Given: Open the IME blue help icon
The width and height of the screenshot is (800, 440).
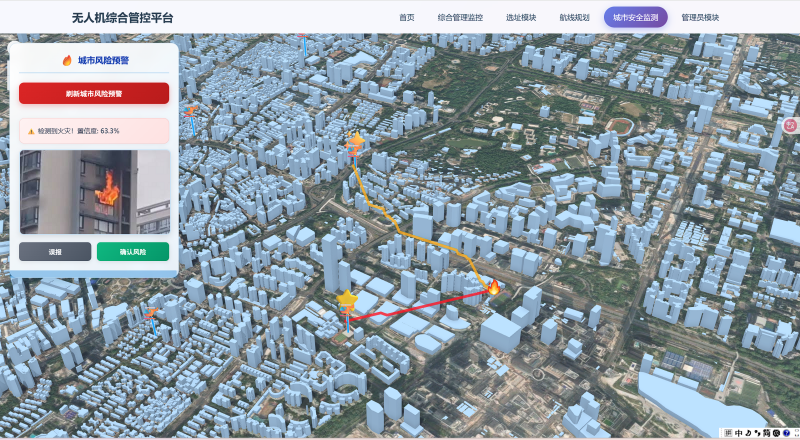Looking at the screenshot, I should pos(786,433).
